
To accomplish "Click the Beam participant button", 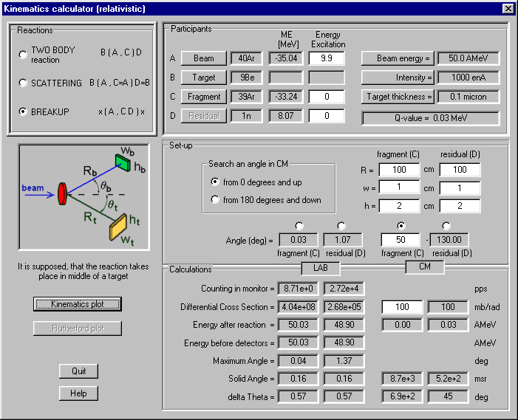I will point(203,58).
